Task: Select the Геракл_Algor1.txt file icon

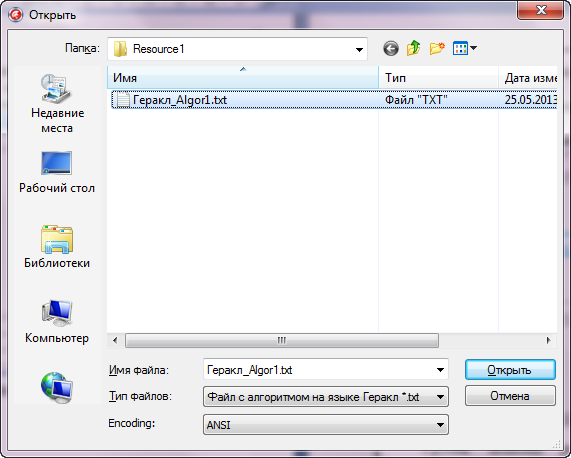Action: pos(123,100)
